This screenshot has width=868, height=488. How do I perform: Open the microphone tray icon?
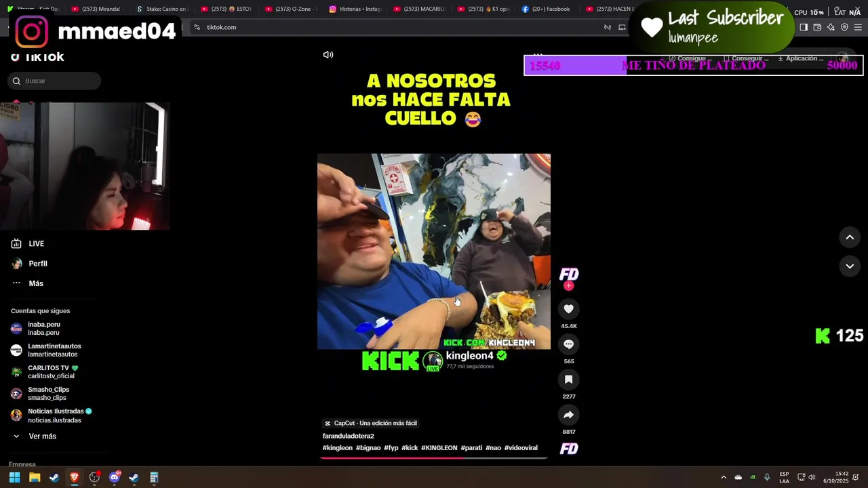click(x=767, y=477)
